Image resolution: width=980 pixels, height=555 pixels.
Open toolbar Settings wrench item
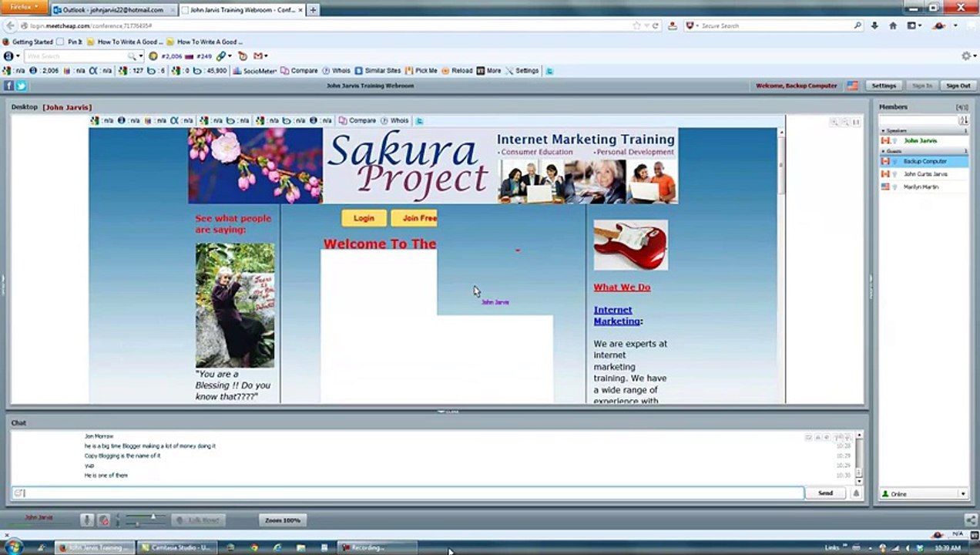coord(522,70)
